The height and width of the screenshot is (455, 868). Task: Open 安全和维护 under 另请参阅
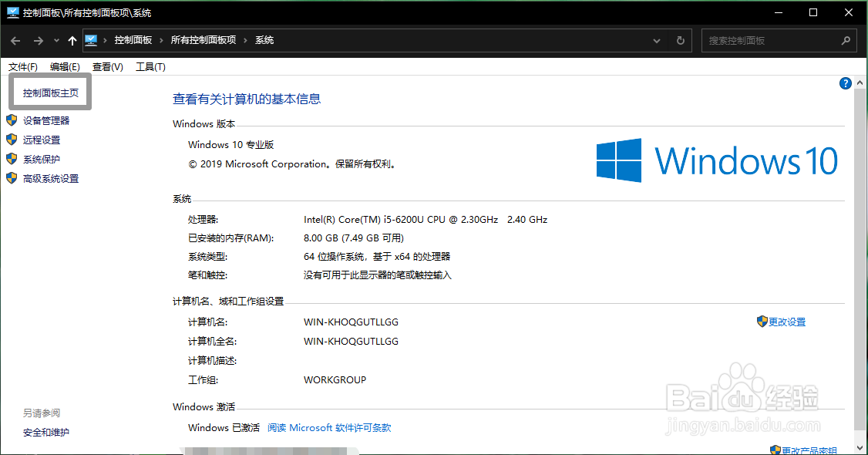click(46, 432)
